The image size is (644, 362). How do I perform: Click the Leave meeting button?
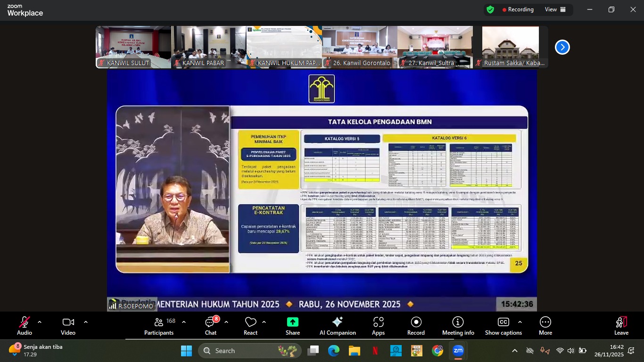pyautogui.click(x=621, y=326)
